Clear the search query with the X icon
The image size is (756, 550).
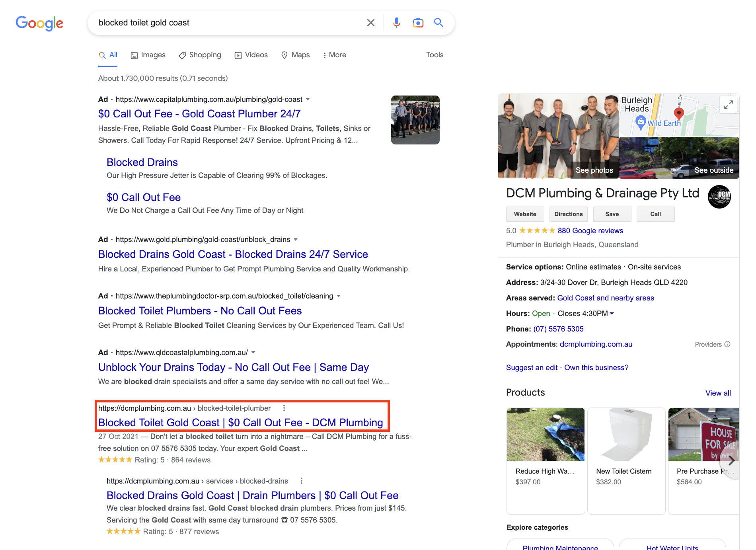click(370, 23)
